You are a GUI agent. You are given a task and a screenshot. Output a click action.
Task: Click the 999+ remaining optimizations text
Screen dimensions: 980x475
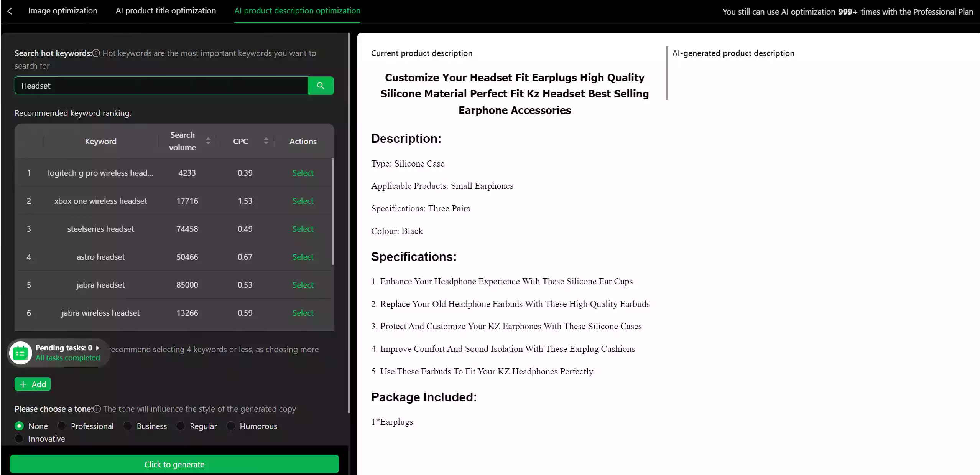pyautogui.click(x=847, y=12)
